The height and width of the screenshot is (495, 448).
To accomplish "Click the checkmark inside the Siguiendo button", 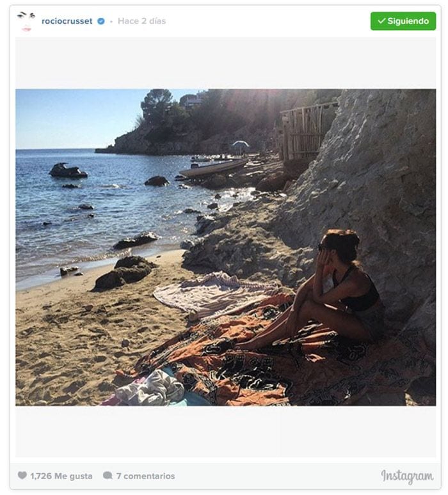I will pos(381,21).
